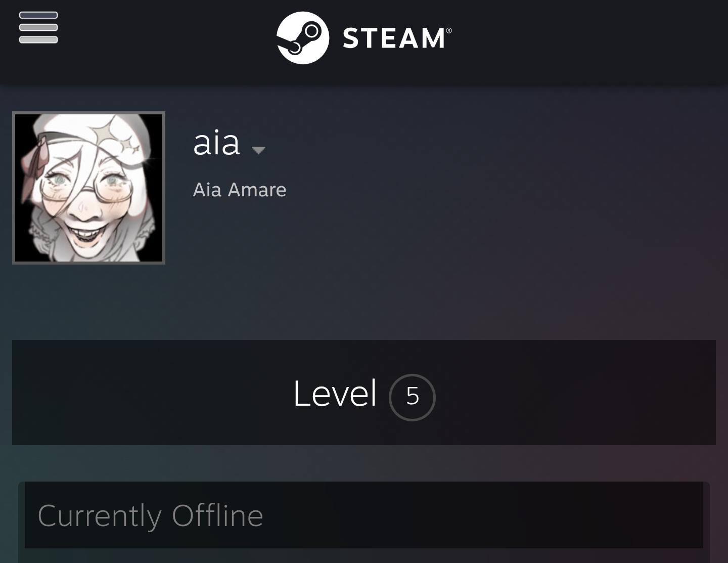This screenshot has width=728, height=563.
Task: Select the real name Aia Amare
Action: 240,190
